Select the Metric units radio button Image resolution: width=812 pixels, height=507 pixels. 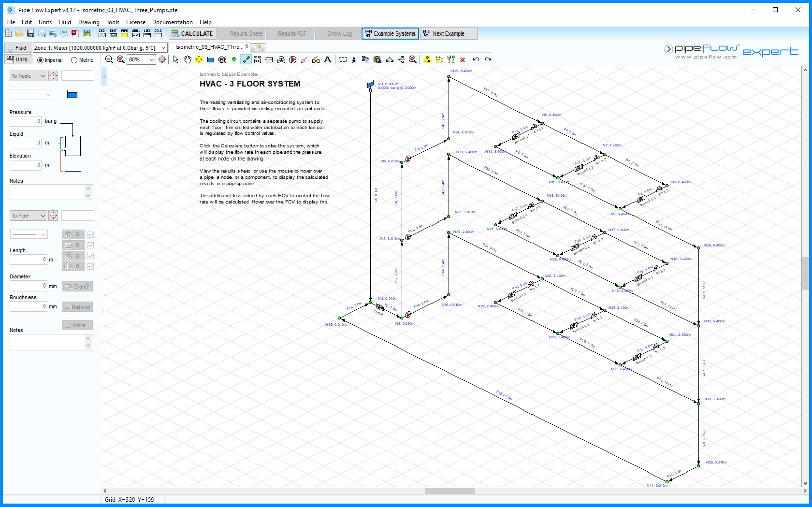[x=74, y=60]
